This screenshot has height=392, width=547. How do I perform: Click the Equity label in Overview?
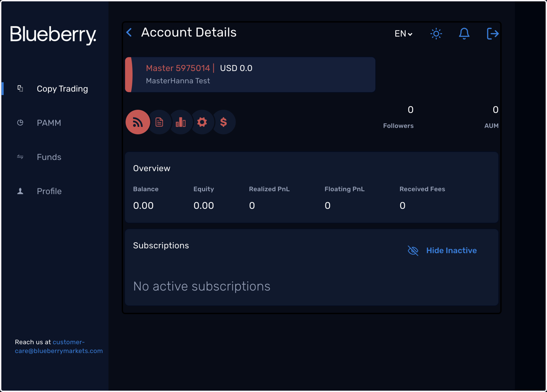203,189
